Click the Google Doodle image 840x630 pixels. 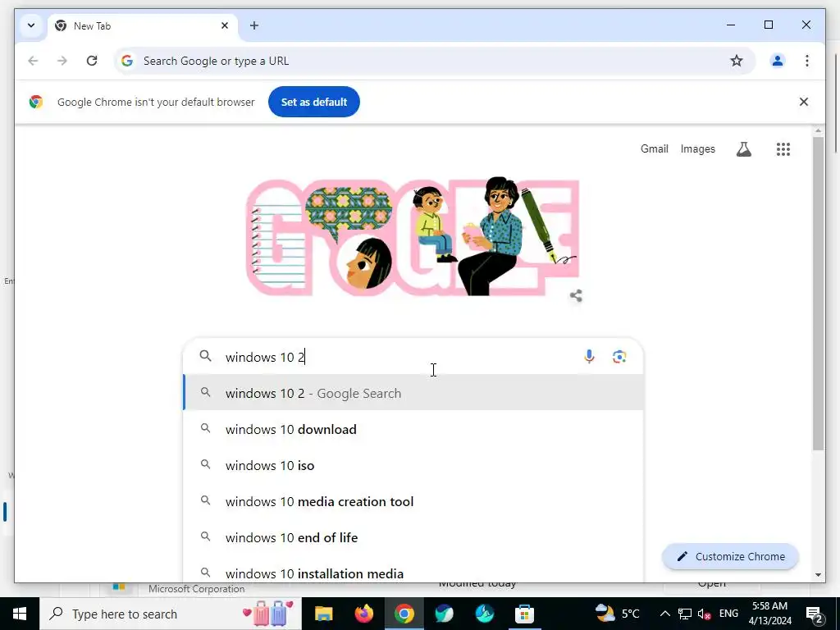[413, 237]
